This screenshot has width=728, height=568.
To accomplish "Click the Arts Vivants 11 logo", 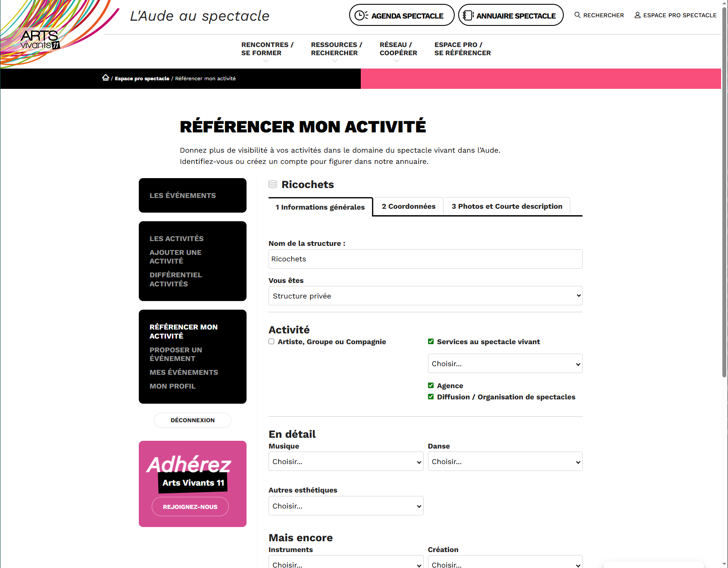I will pos(40,39).
